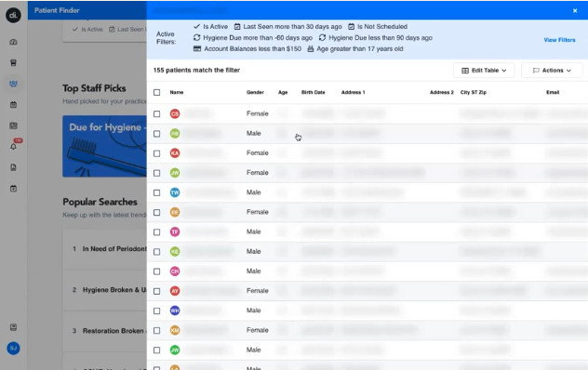
Task: Toggle the select-all checkbox beside Name header
Action: [x=156, y=92]
